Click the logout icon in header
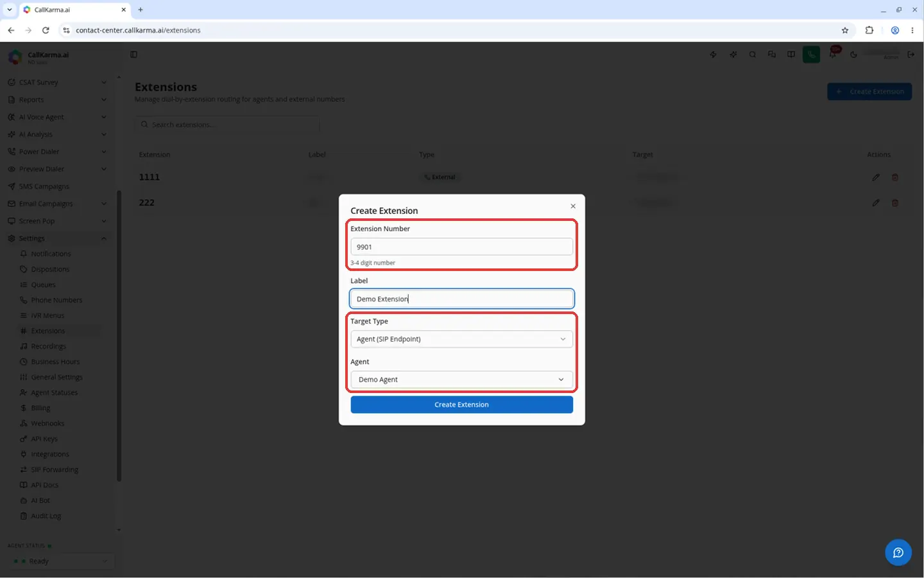This screenshot has width=924, height=578. click(911, 55)
